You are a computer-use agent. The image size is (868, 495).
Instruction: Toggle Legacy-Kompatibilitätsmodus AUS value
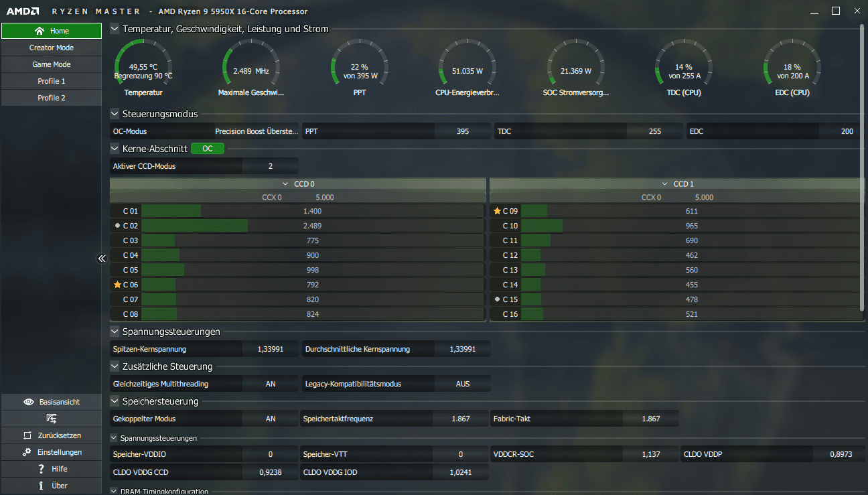tap(462, 384)
